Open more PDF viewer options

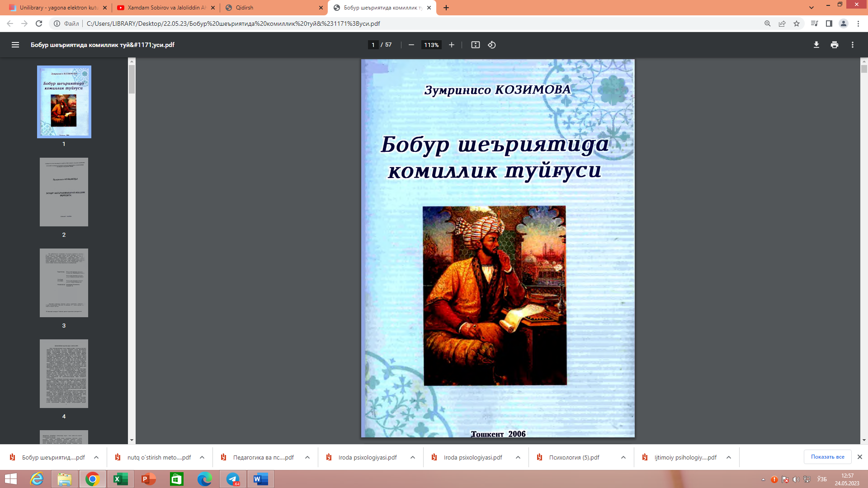click(853, 45)
